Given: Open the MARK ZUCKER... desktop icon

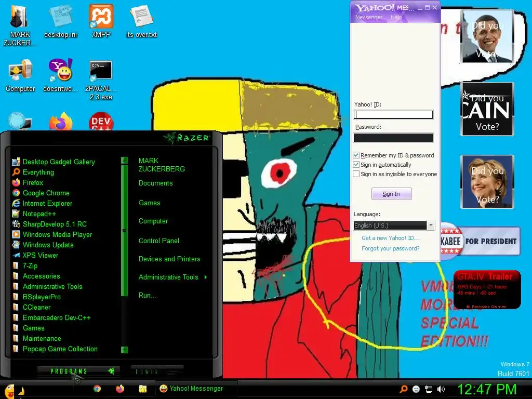Looking at the screenshot, I should [20, 24].
